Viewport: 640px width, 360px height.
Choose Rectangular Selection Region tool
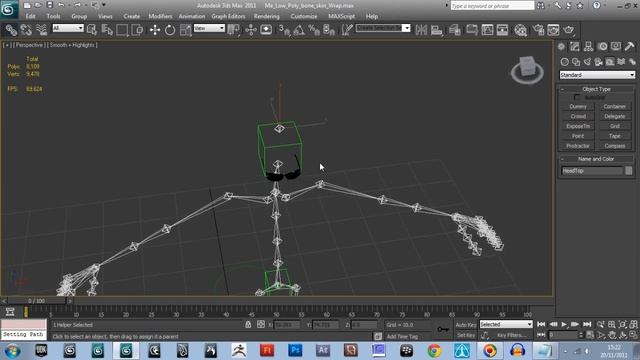pyautogui.click(x=122, y=30)
